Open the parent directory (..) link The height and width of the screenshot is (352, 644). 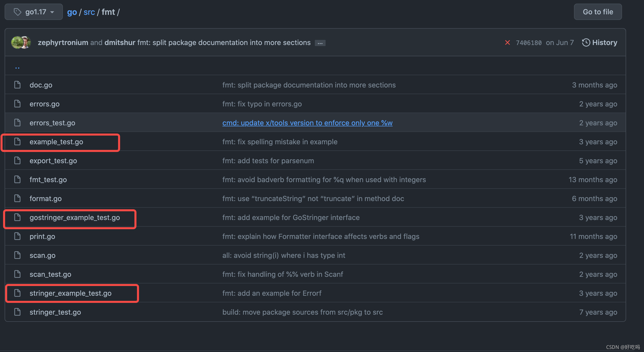point(17,68)
